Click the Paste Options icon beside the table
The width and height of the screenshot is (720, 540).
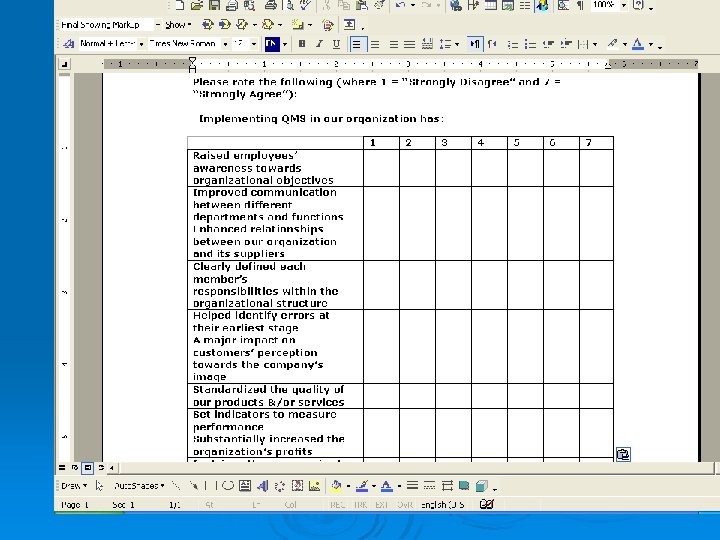pyautogui.click(x=623, y=455)
